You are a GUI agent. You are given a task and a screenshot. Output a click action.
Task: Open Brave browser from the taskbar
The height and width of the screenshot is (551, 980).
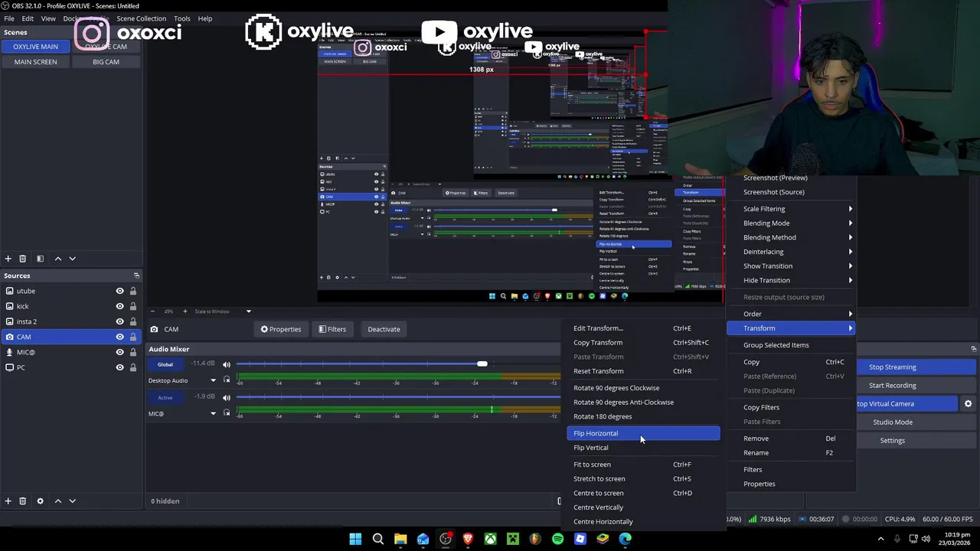pos(468,539)
